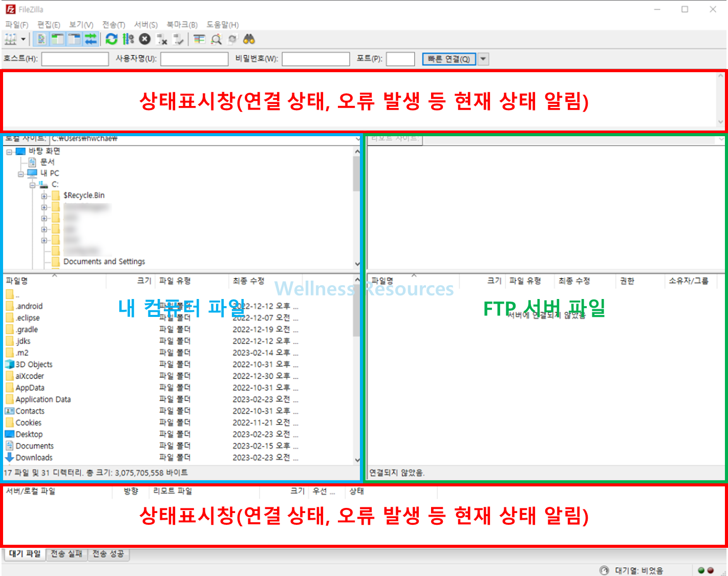
Task: Collapse the 바탕 화면 tree node
Action: click(x=9, y=152)
